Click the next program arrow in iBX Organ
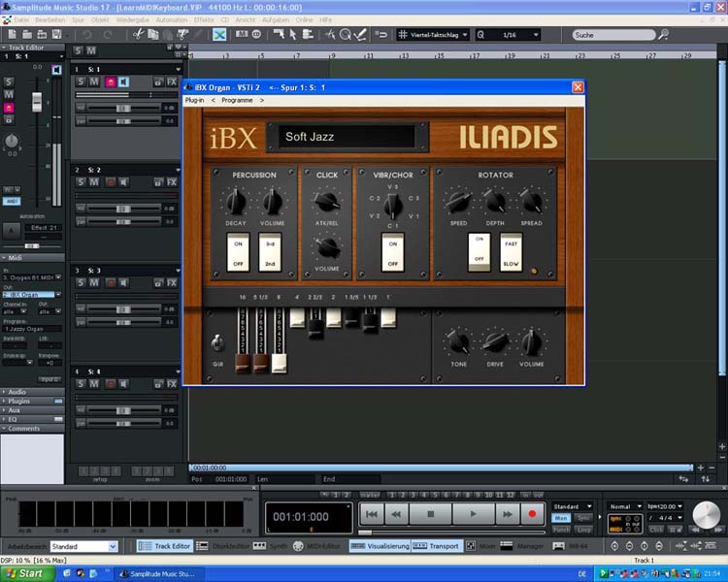The width and height of the screenshot is (728, 582). (x=262, y=100)
